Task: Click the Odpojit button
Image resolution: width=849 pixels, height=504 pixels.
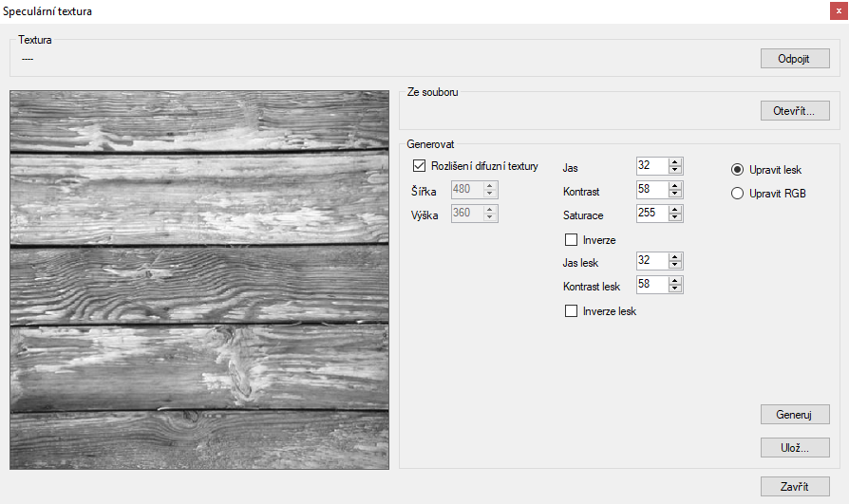Action: click(795, 59)
